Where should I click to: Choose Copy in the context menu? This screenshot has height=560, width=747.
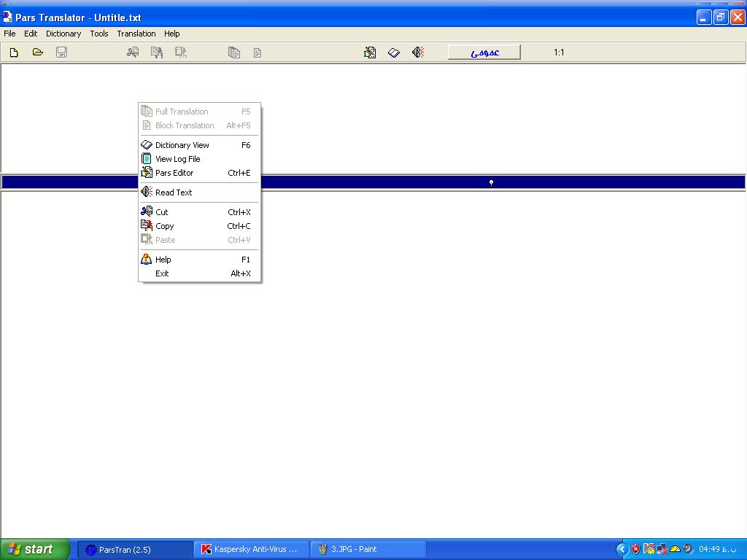(199, 226)
